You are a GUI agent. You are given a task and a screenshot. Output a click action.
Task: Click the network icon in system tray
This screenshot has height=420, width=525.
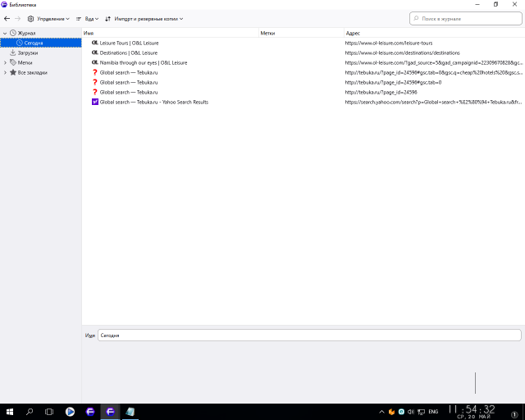(x=421, y=412)
